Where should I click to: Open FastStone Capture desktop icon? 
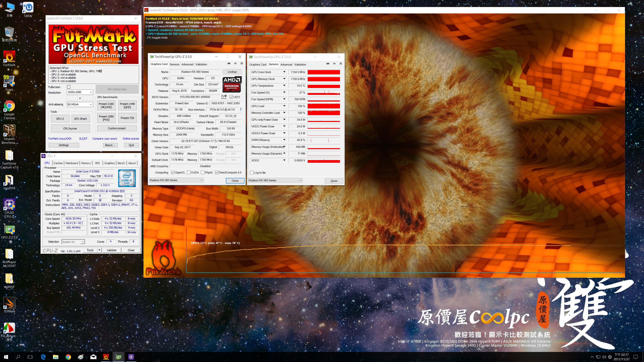click(9, 159)
